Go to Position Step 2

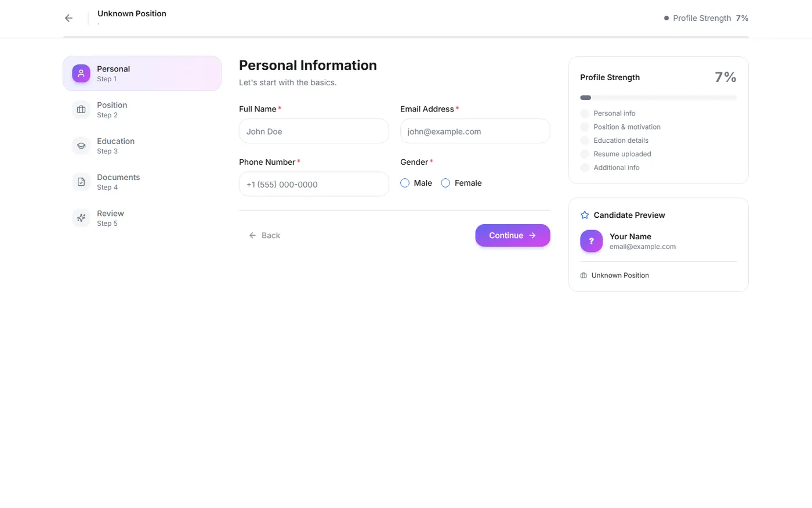pos(142,109)
